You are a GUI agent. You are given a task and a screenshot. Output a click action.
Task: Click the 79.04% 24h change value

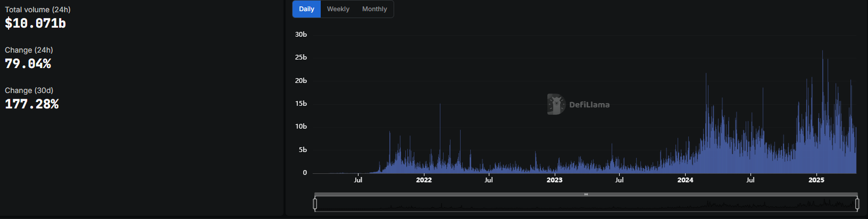[28, 64]
